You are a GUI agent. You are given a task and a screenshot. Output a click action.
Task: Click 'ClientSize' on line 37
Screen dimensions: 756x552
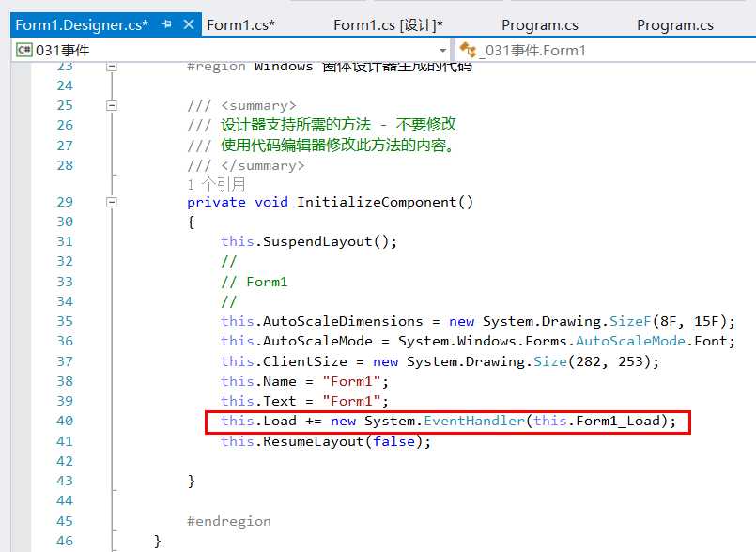[x=304, y=361]
